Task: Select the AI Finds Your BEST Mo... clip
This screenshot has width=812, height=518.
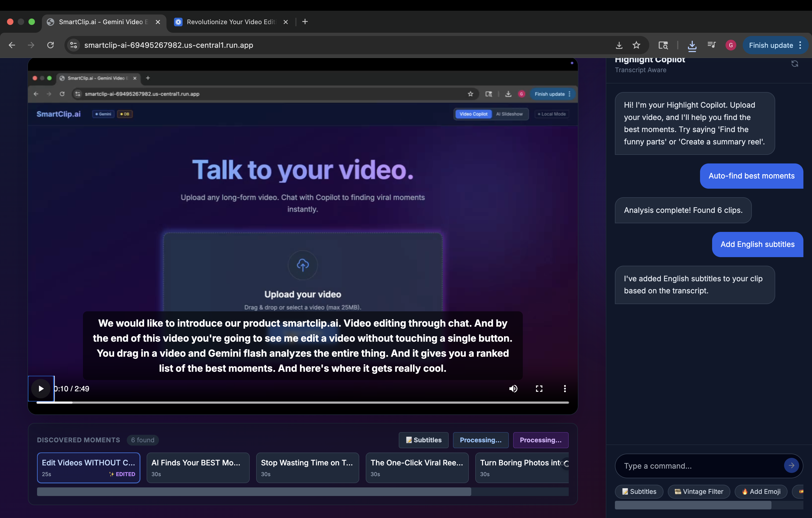Action: point(198,468)
